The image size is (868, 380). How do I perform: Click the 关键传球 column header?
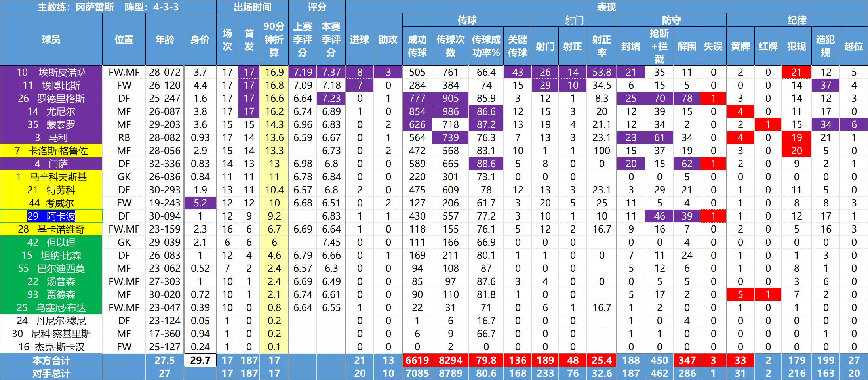coord(518,46)
